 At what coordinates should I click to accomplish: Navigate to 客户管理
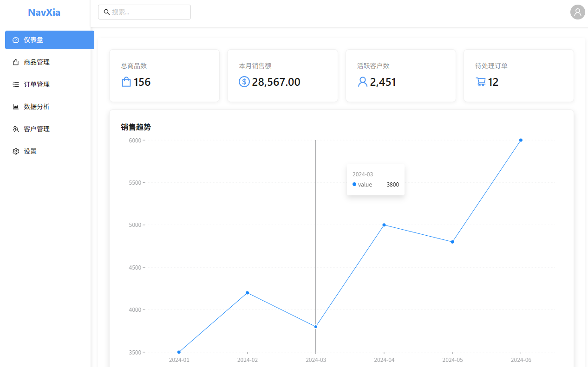pos(50,129)
